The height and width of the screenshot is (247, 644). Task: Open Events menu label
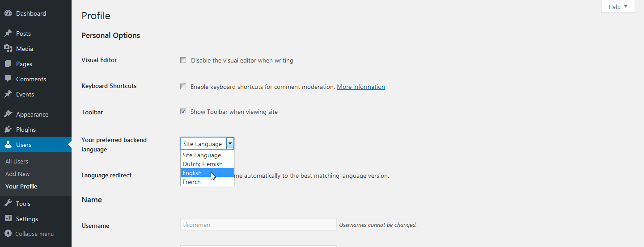click(25, 94)
